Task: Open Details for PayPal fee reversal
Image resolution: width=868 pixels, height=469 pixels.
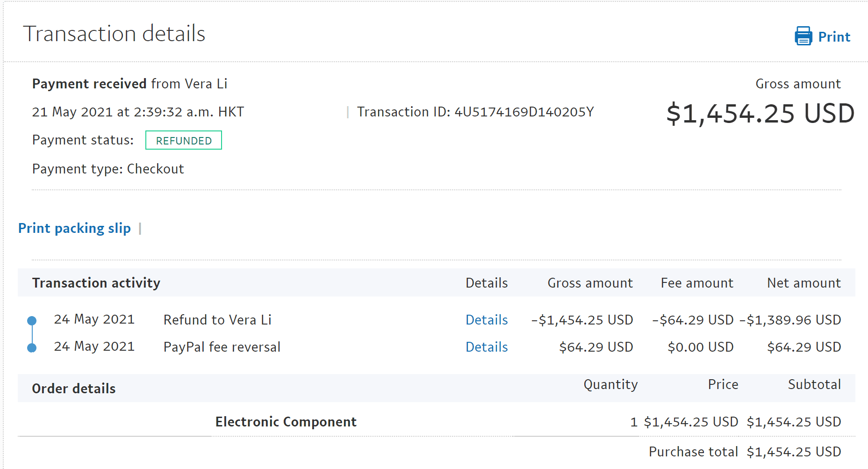Action: 486,347
